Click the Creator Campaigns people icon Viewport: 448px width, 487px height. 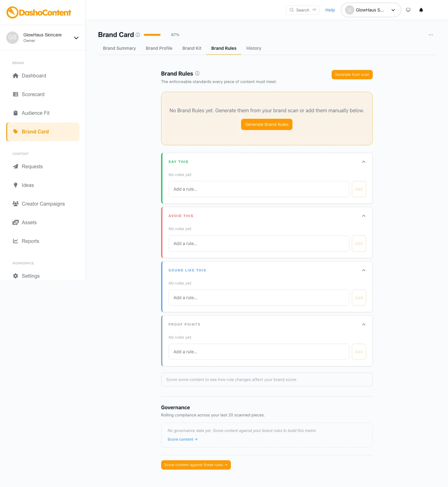coord(16,204)
